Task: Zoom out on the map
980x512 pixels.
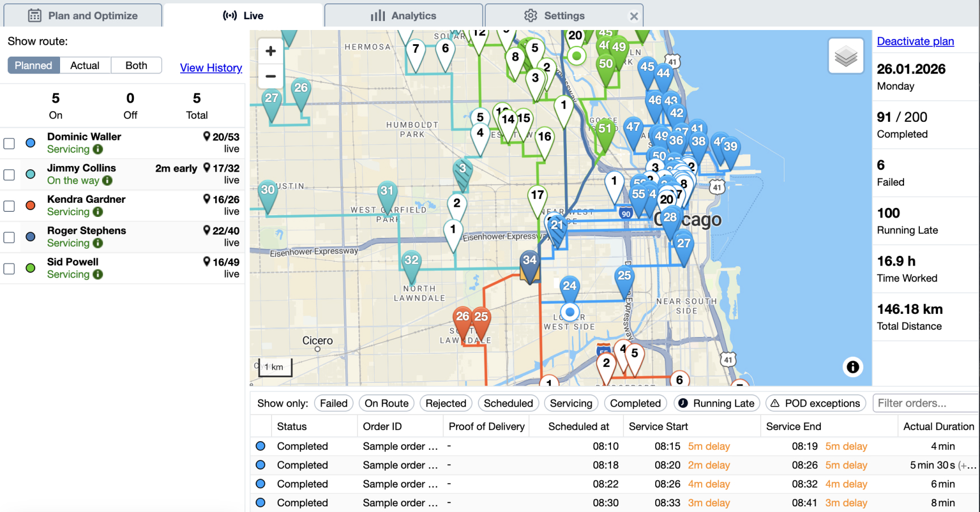Action: pos(270,76)
